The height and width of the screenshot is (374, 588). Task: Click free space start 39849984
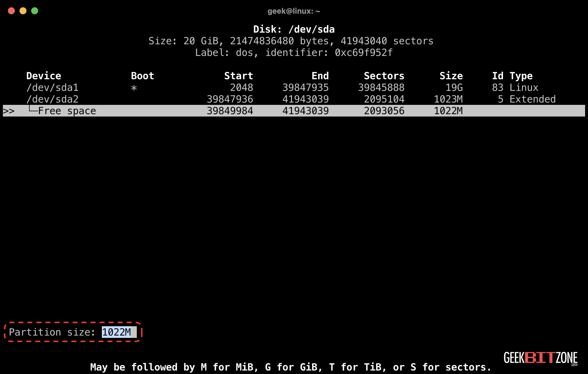coord(230,111)
